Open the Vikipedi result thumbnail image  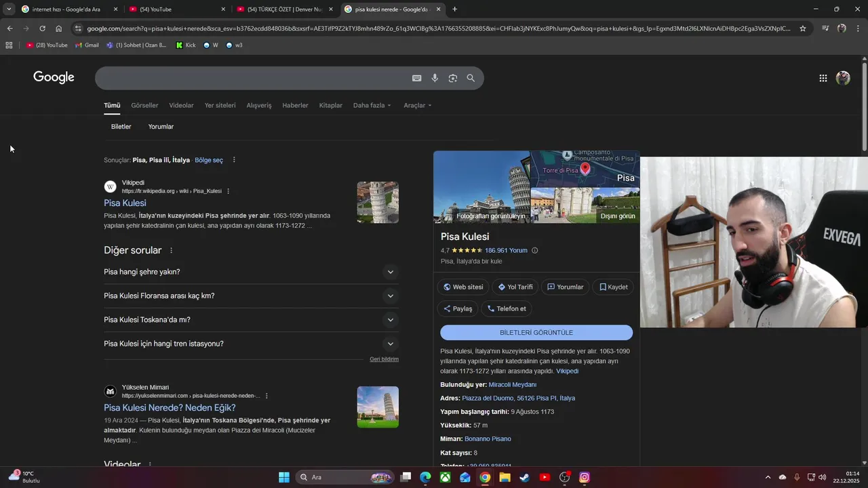(378, 202)
